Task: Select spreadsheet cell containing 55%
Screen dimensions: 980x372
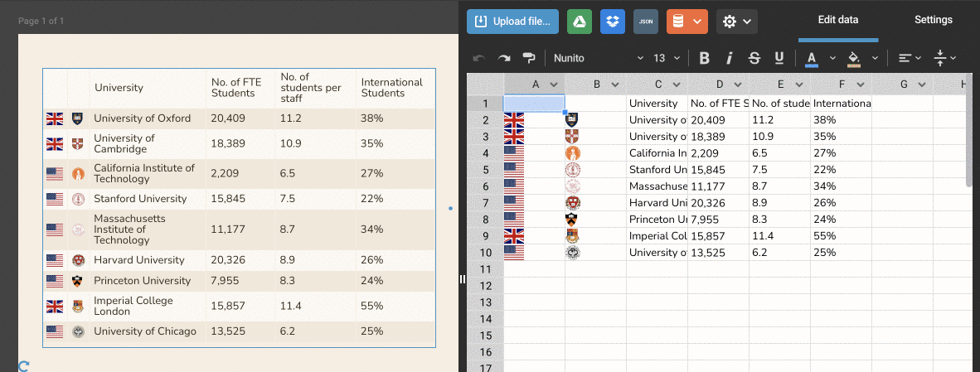Action: tap(842, 236)
